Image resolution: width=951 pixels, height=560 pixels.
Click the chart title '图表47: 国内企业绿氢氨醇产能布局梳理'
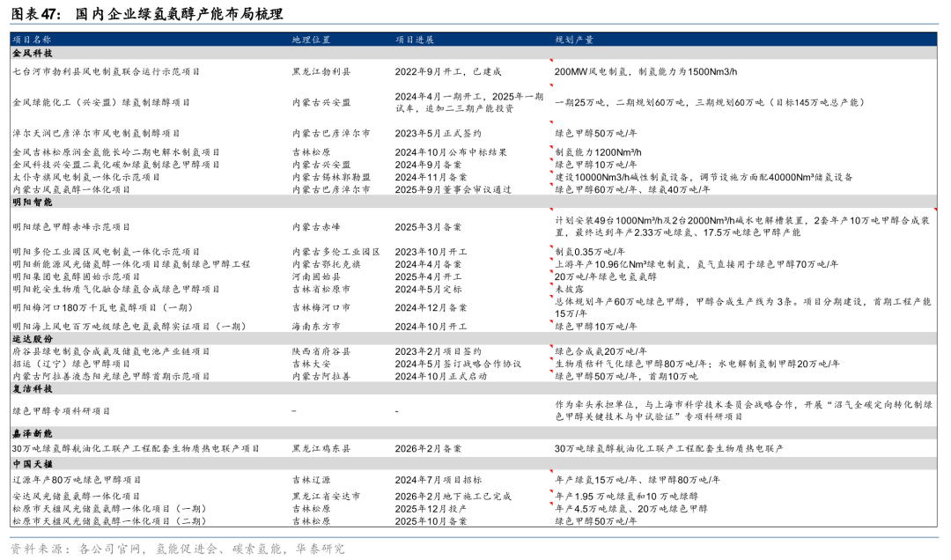(147, 13)
